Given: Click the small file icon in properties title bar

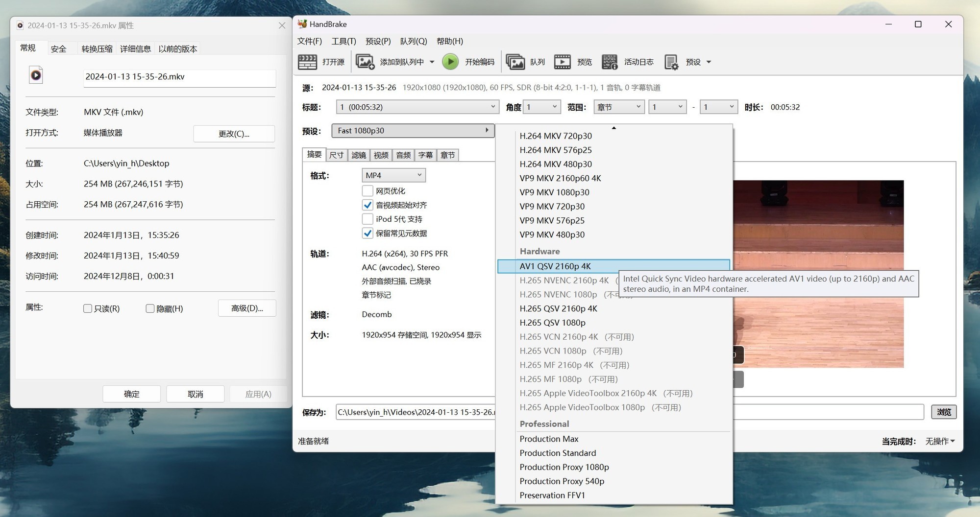Looking at the screenshot, I should click(20, 25).
